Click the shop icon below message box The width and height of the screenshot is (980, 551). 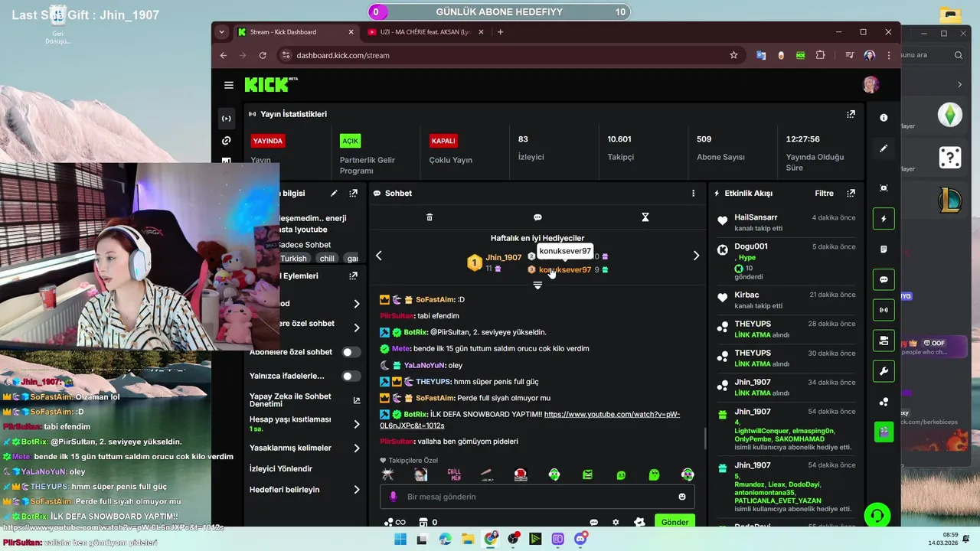pyautogui.click(x=423, y=523)
